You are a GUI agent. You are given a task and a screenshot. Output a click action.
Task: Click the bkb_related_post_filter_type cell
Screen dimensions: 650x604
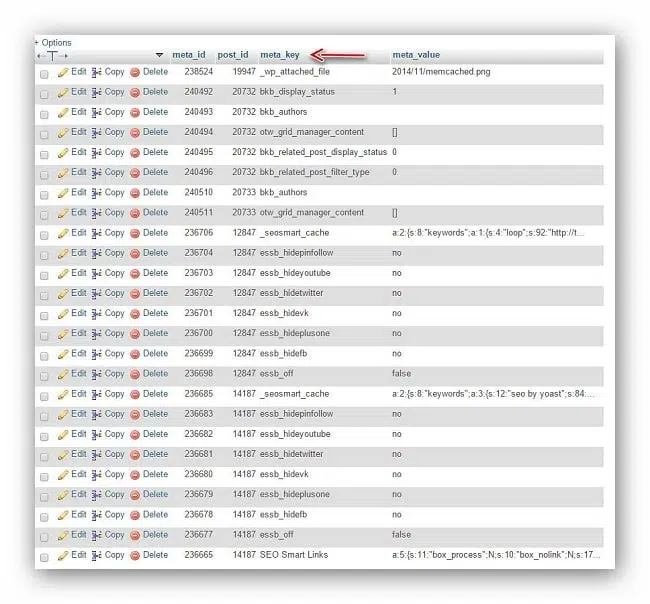click(x=315, y=172)
